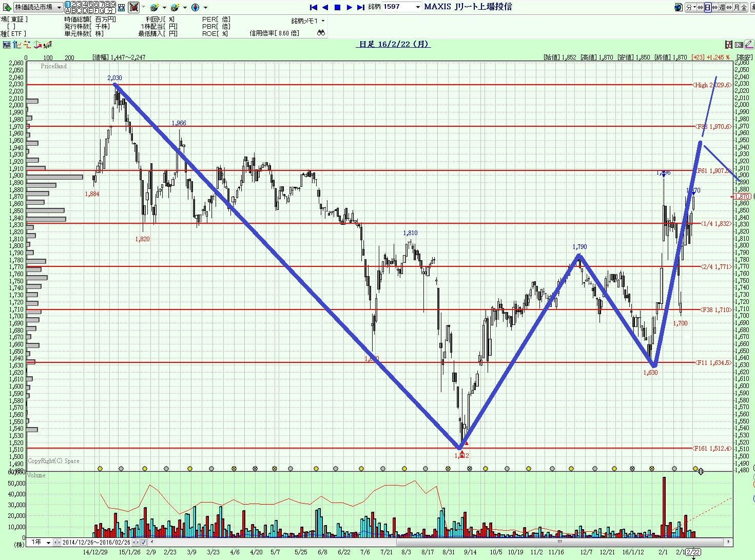This screenshot has height=560, width=755.
Task: Click the blue globe compass icon
Action: pyautogui.click(x=195, y=7)
